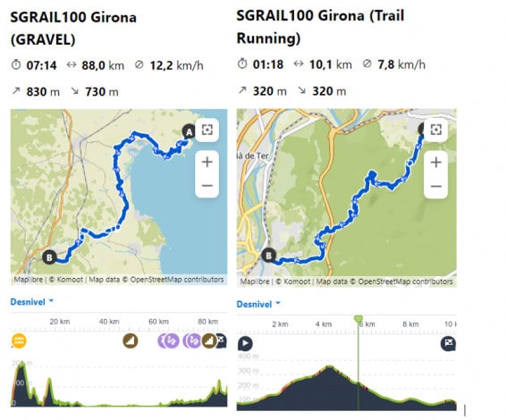Open the Komoot attribution link on the Trail Running map
The width and height of the screenshot is (506, 420).
tap(293, 281)
